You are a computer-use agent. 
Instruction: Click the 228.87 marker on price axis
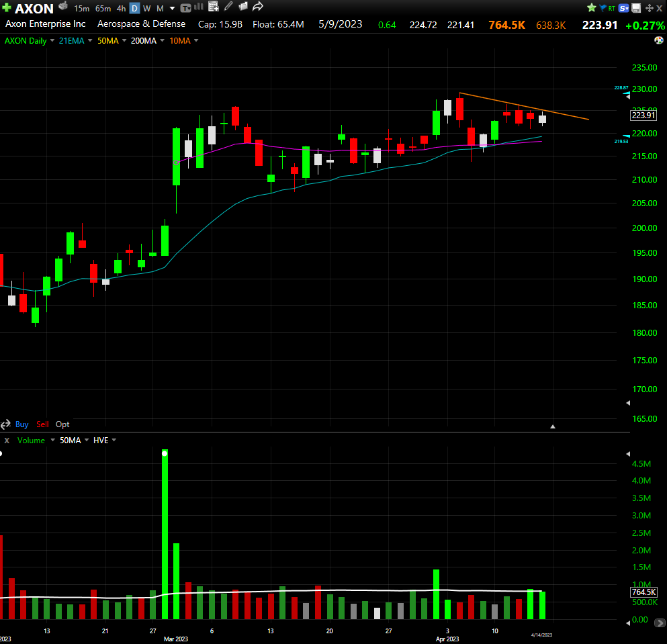coord(621,87)
